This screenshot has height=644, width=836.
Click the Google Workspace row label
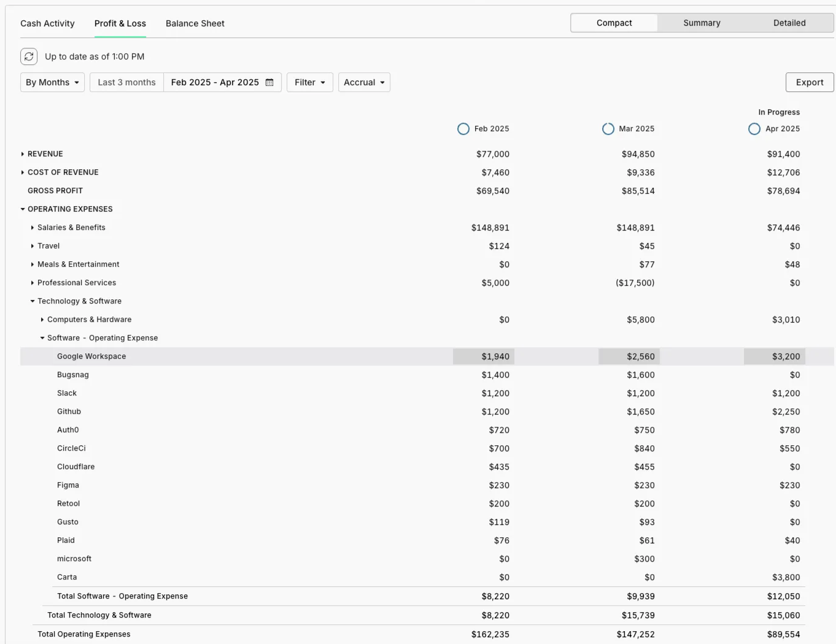click(91, 356)
